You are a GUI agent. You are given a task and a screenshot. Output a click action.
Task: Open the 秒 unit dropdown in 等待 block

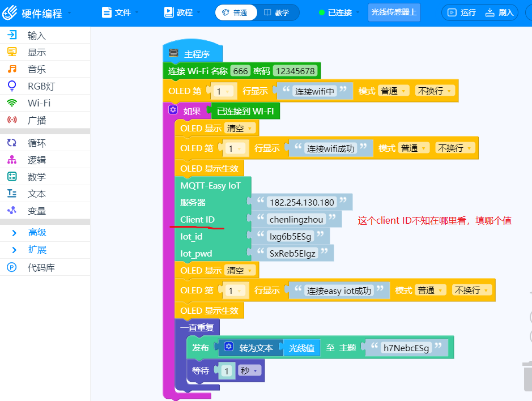[x=250, y=370]
